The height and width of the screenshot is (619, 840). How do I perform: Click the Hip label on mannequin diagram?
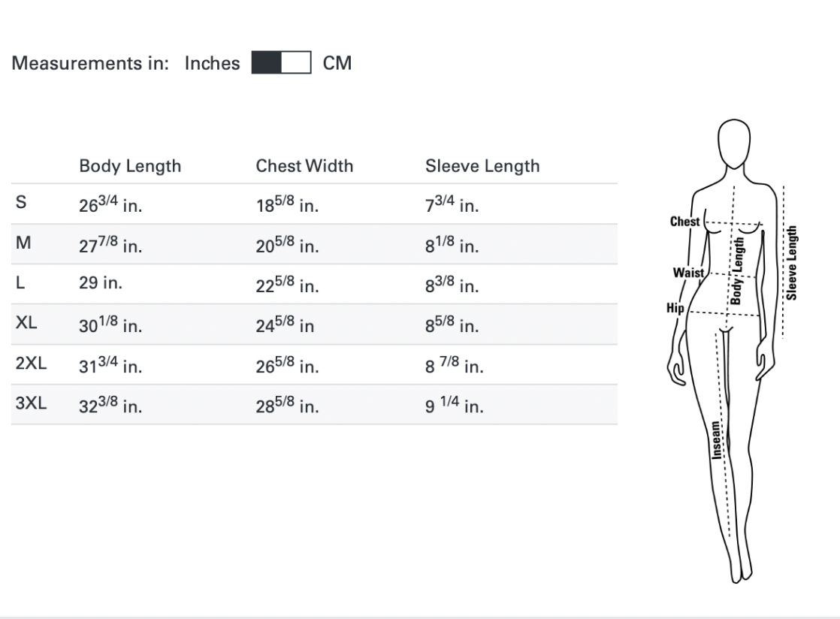(x=675, y=307)
